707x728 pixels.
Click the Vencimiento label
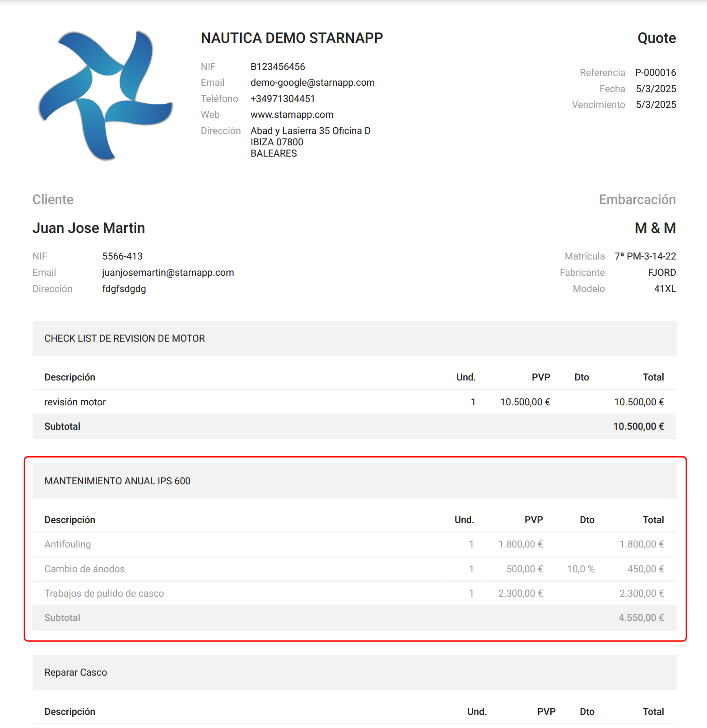pos(599,105)
